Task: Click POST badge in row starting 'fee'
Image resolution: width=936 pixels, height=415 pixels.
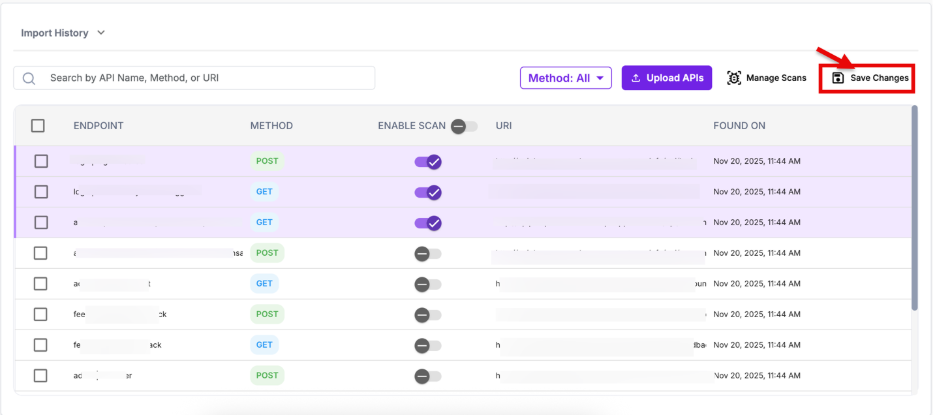Action: (267, 314)
